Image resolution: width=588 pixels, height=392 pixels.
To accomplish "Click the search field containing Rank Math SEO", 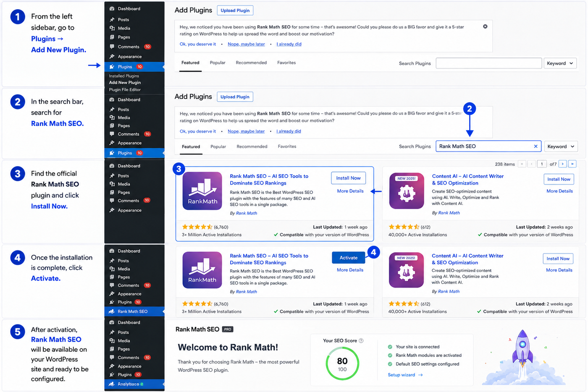I will 488,146.
